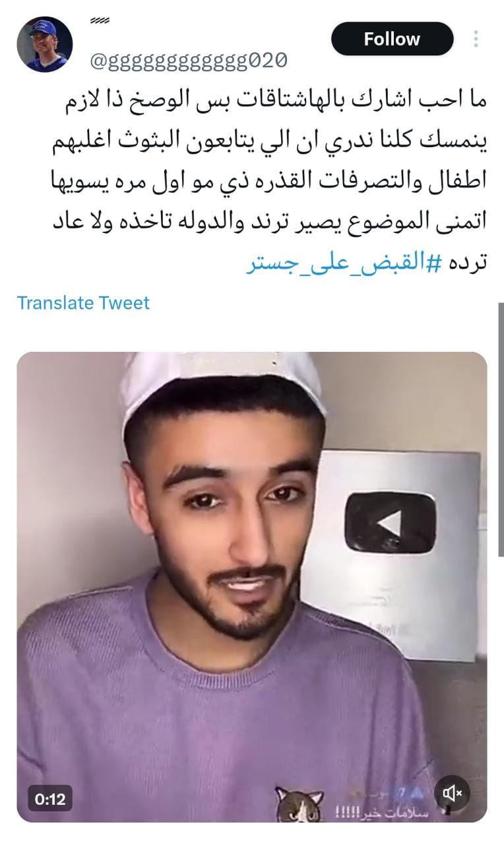Play the embedded video
Image resolution: width=504 pixels, height=845 pixels.
252,587
